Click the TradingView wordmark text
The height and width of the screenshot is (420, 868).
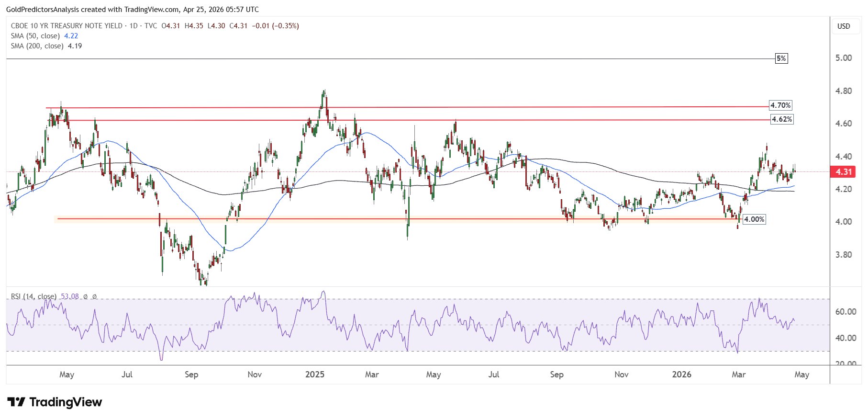point(66,402)
